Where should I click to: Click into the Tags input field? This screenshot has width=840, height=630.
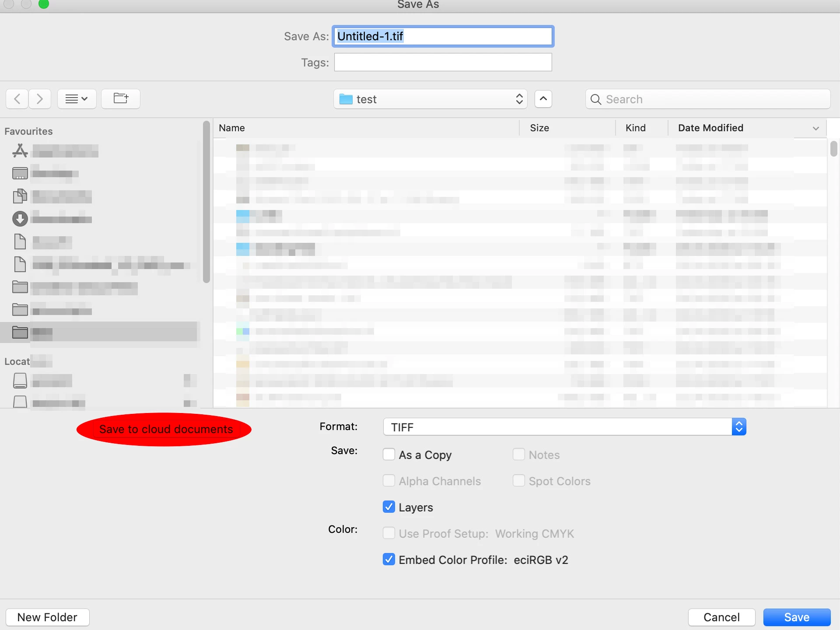click(x=443, y=62)
